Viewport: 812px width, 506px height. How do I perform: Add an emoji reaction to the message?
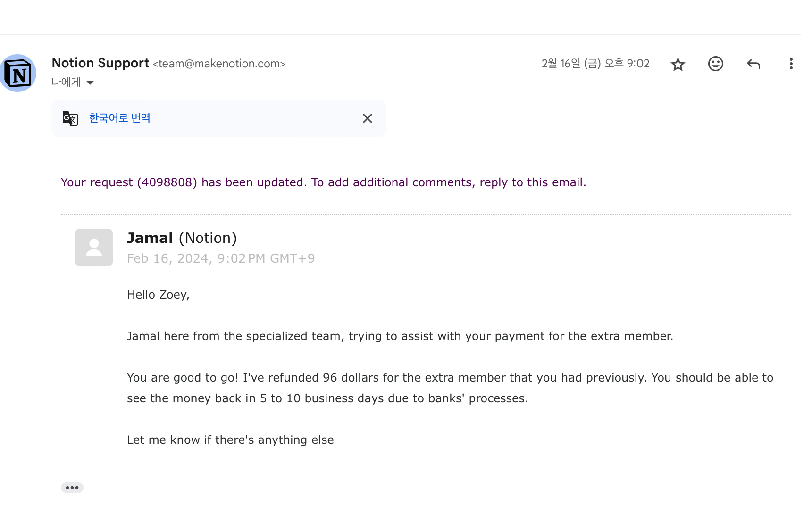point(715,64)
